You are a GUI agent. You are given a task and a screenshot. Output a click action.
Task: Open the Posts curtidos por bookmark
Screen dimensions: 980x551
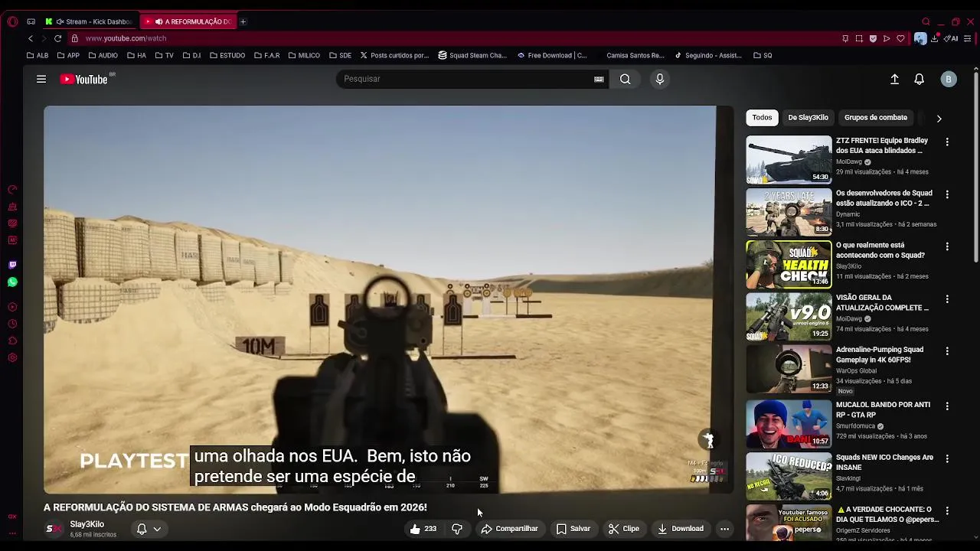(x=394, y=55)
